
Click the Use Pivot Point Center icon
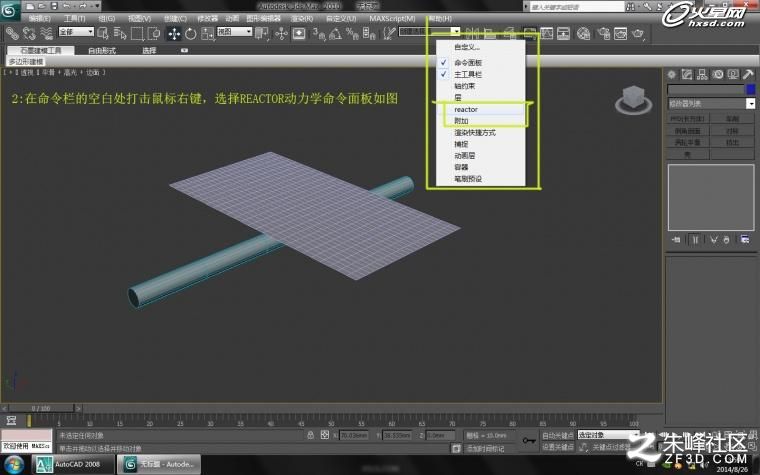pos(262,33)
